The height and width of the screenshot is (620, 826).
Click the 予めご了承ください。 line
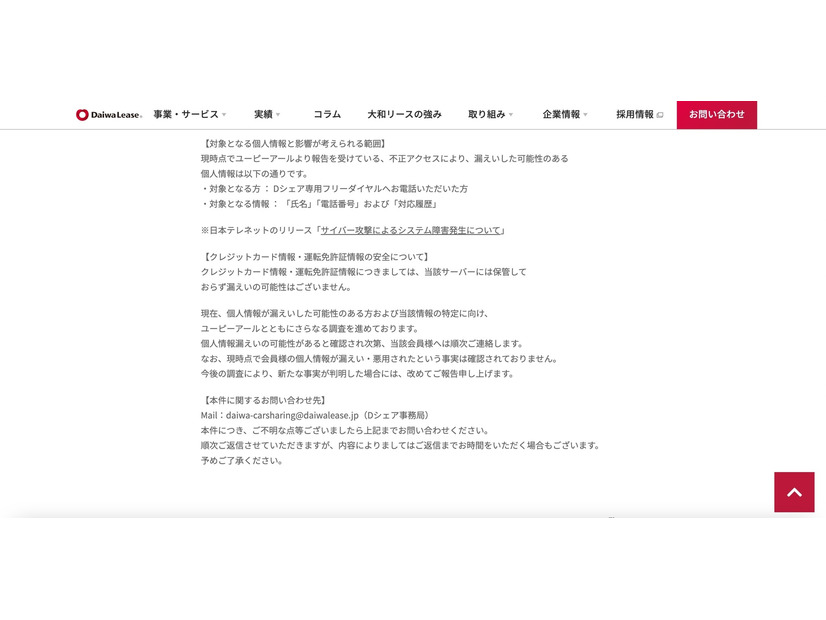pos(242,460)
